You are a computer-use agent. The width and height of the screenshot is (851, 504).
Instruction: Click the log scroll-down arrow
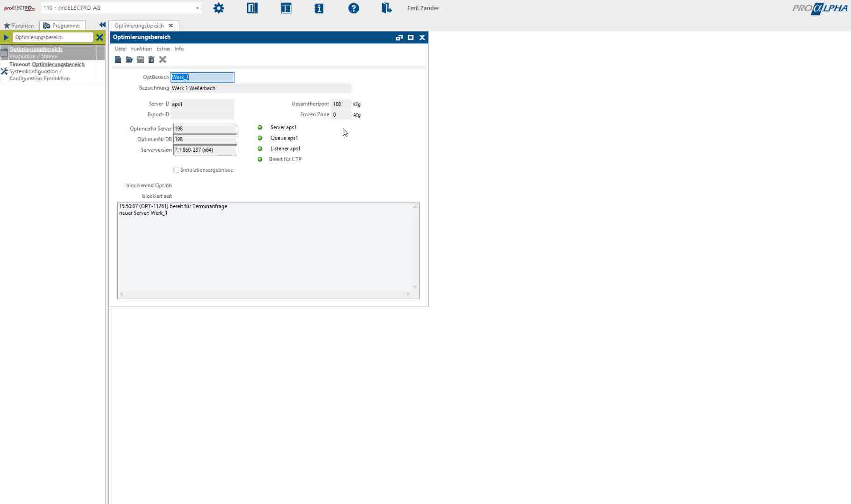coord(415,287)
